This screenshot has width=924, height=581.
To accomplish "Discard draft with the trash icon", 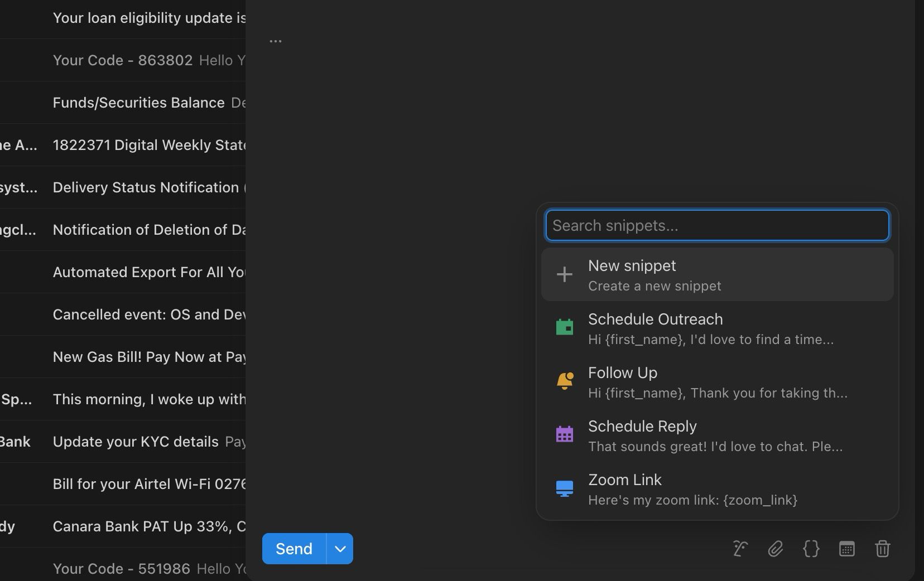I will point(882,549).
